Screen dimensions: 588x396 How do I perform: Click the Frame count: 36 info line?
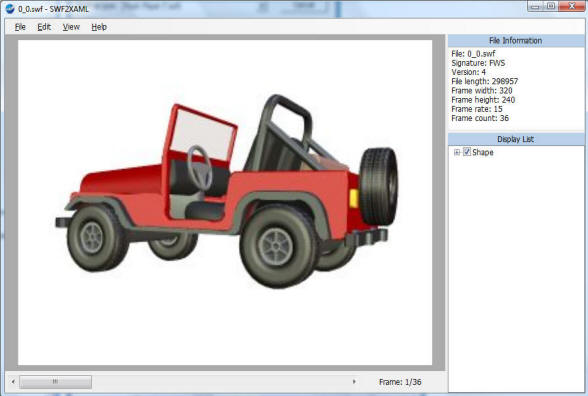point(480,118)
